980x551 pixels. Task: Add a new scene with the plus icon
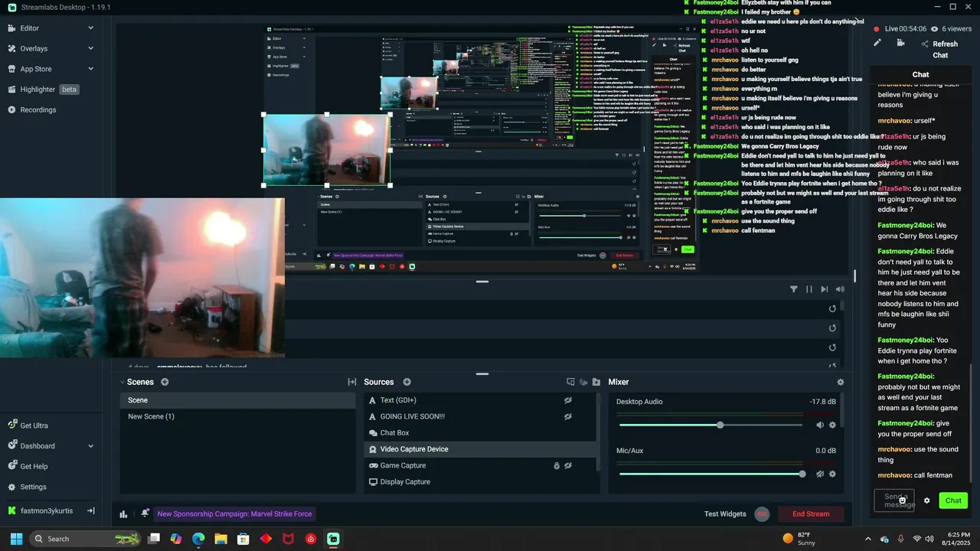coord(165,382)
